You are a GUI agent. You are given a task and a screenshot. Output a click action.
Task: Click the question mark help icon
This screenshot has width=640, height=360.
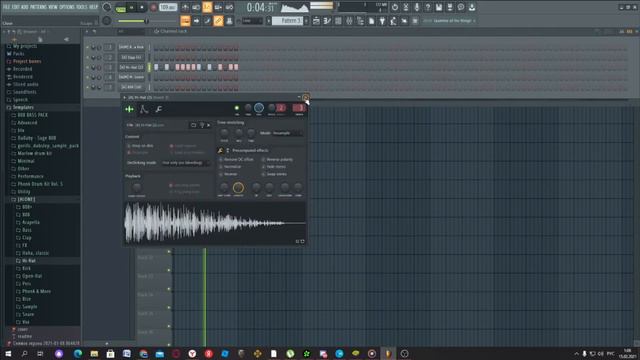point(428,7)
